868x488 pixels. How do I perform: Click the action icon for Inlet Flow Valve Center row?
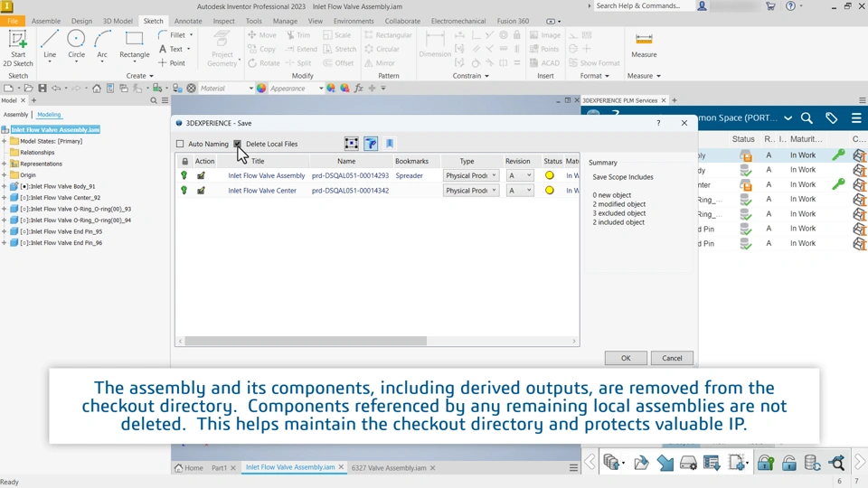click(x=201, y=191)
